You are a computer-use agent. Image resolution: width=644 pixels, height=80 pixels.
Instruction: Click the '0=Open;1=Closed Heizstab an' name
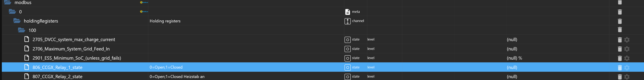click(177, 77)
